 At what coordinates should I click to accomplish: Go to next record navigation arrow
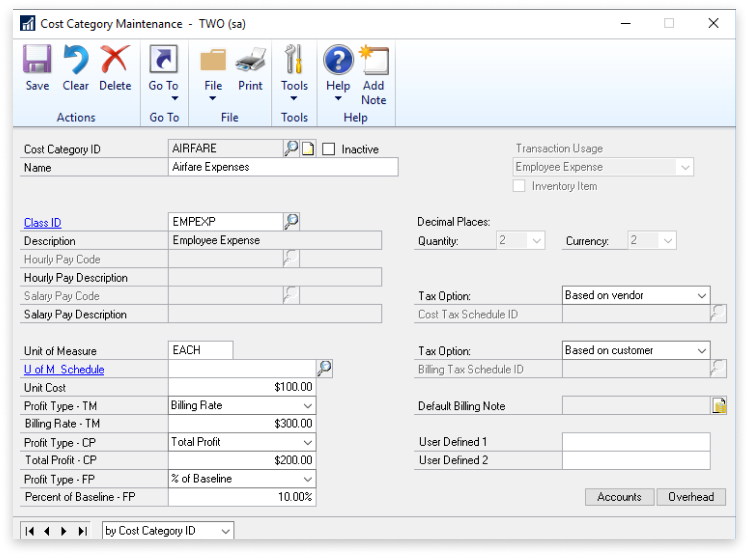pos(64,531)
